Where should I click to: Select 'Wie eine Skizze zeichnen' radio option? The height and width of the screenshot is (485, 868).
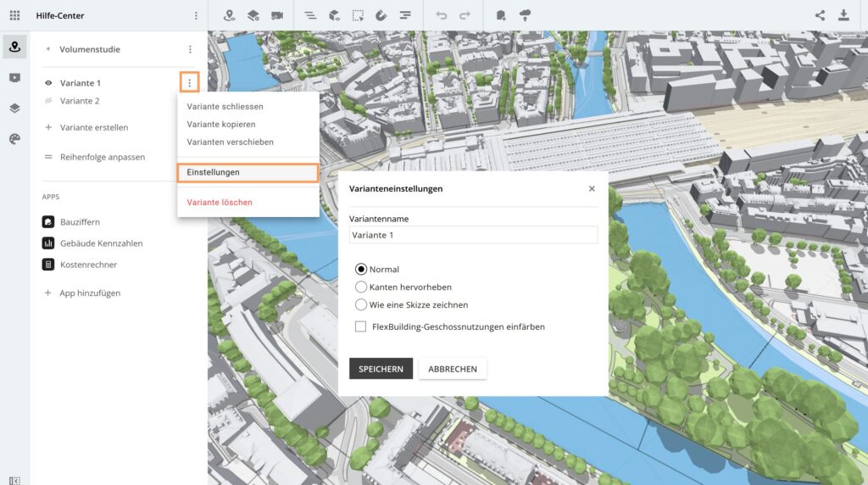point(361,304)
